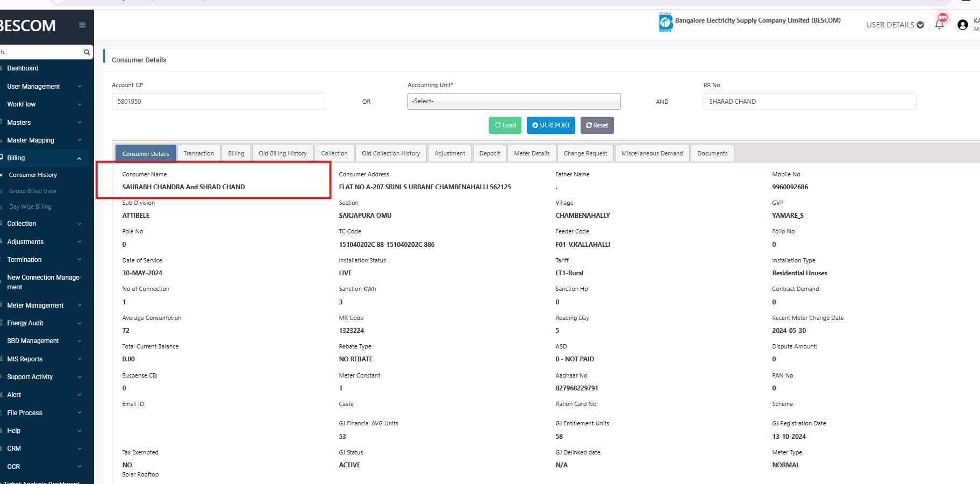Expand the Master Mapping sidebar menu
This screenshot has width=980, height=484.
(x=44, y=140)
